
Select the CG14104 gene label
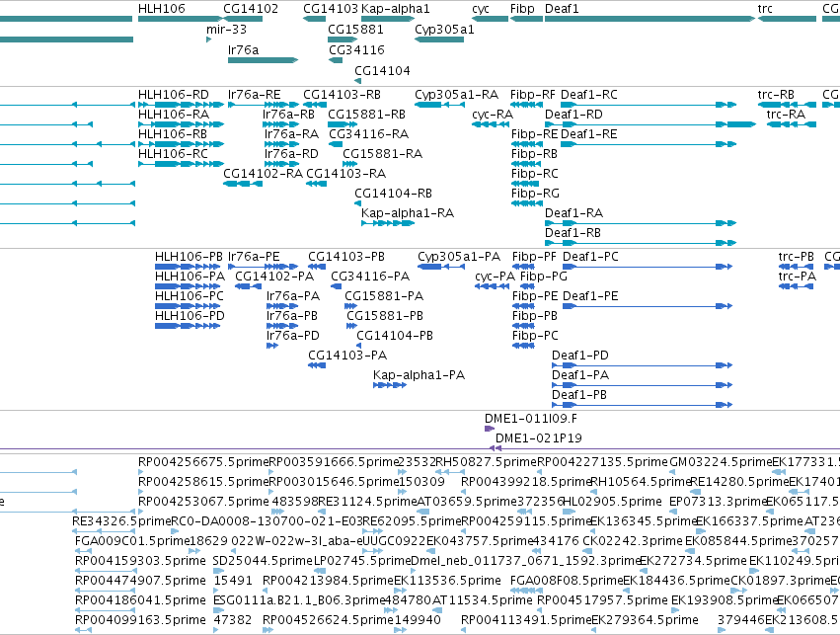383,71
